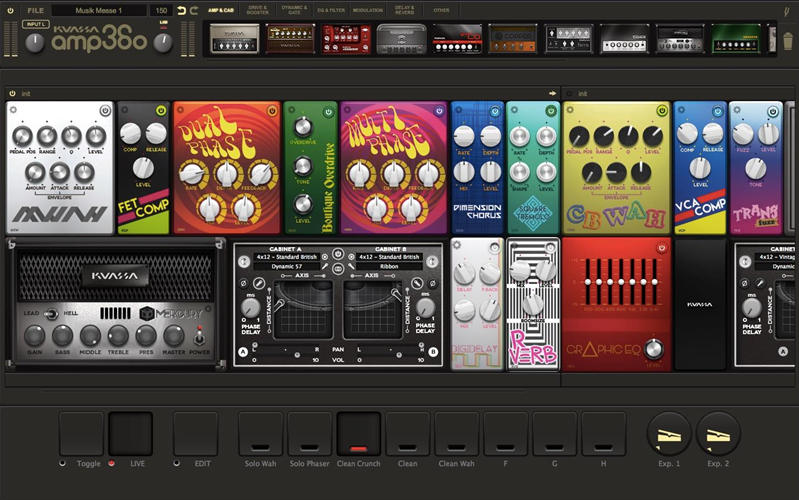The width and height of the screenshot is (799, 500).
Task: Toggle AWAH pedal power
Action: click(x=105, y=111)
